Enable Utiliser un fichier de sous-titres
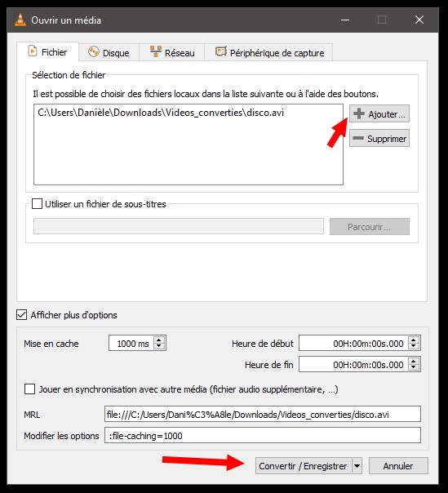Image resolution: width=448 pixels, height=493 pixels. [x=37, y=204]
